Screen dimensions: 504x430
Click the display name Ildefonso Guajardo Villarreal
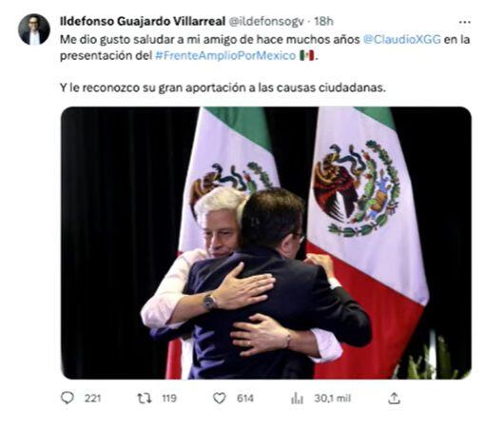click(x=143, y=22)
